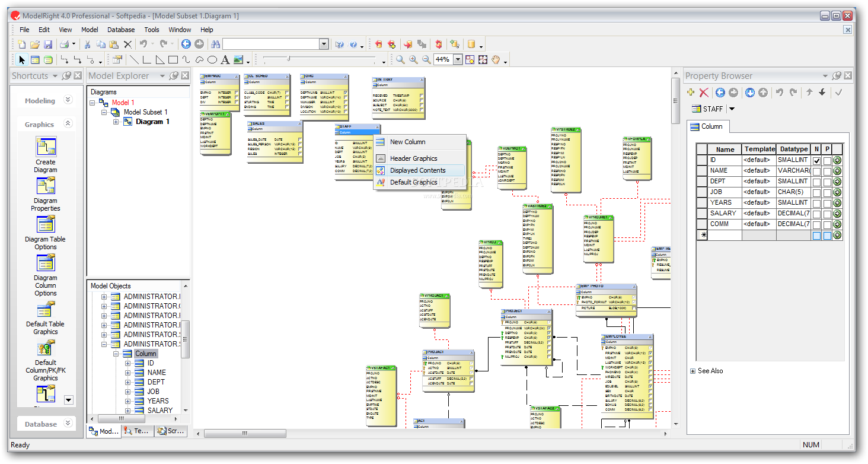Expand the Diagram 1 tree node

[x=116, y=122]
